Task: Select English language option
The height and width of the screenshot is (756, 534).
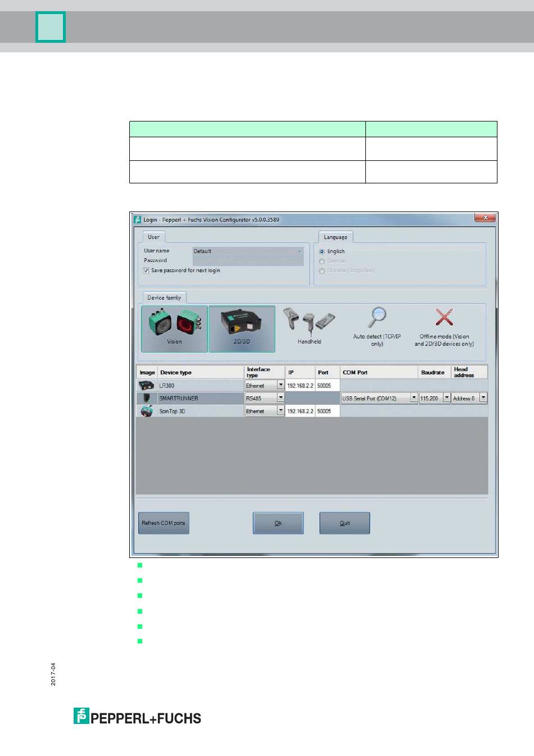Action: coord(322,251)
